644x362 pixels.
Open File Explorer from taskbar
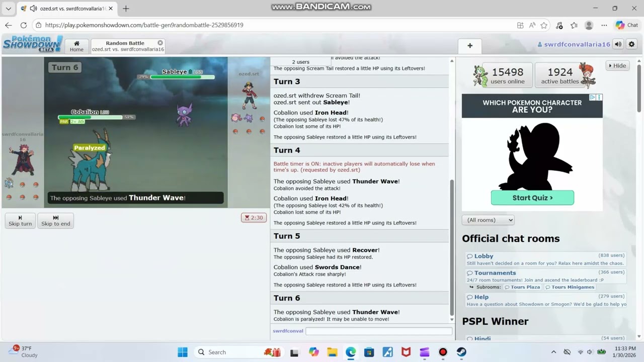pos(332,352)
